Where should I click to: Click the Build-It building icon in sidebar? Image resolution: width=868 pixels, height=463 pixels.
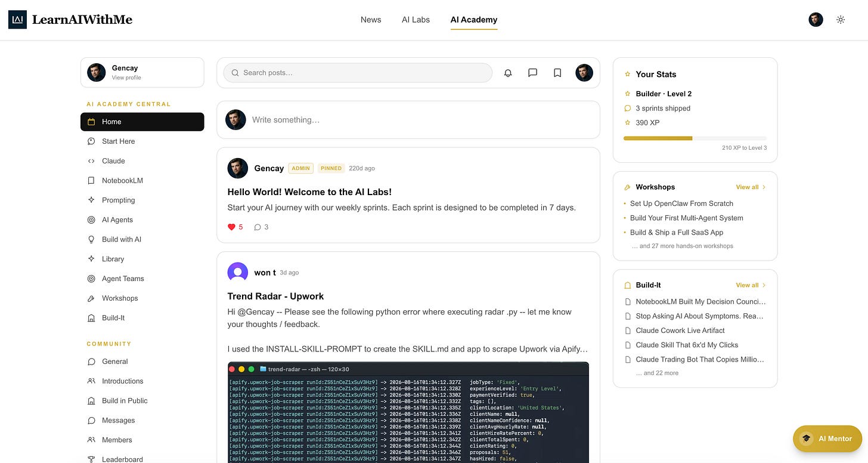click(x=91, y=318)
